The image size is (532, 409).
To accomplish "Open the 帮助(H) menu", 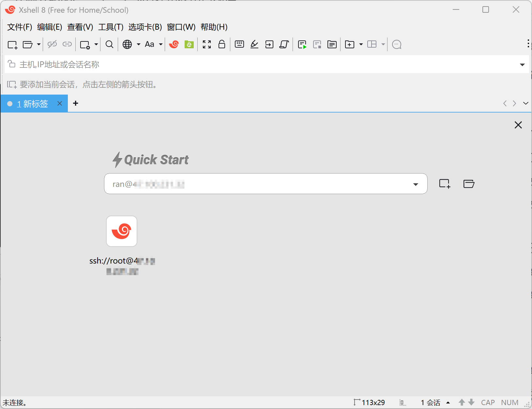I will pyautogui.click(x=214, y=27).
